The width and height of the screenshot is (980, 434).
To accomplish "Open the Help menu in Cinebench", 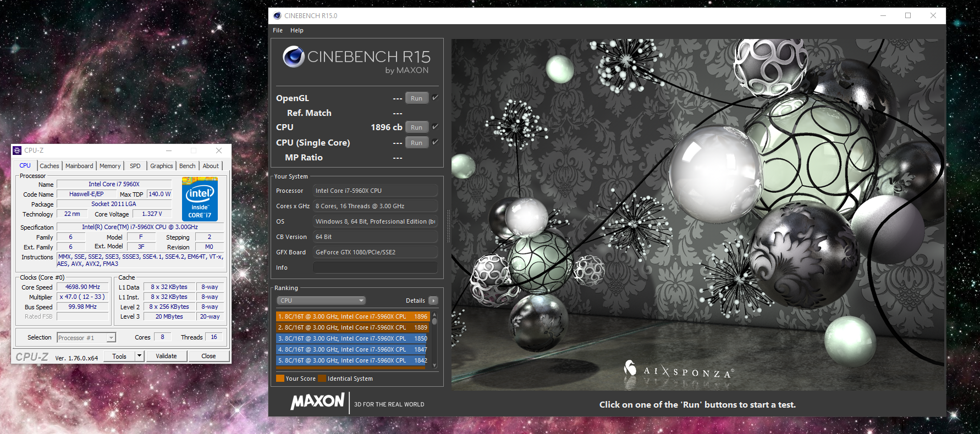I will 297,30.
